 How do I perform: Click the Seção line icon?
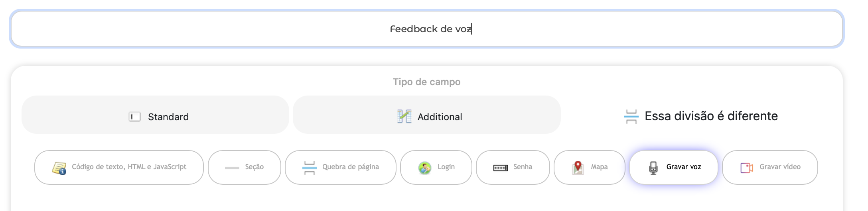coord(232,168)
